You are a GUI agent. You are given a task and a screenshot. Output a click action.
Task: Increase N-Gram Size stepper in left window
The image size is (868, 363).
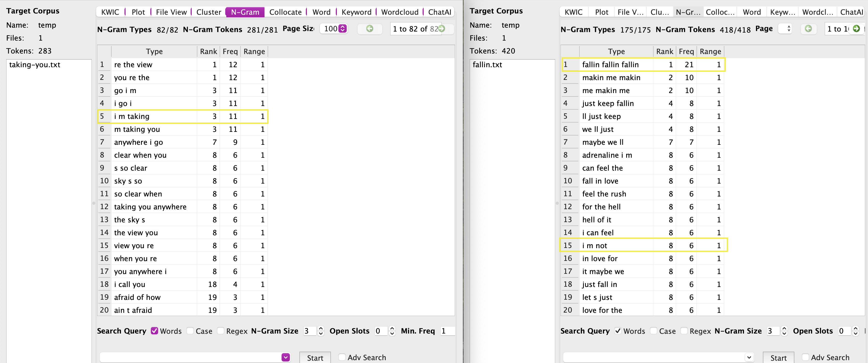tap(321, 328)
